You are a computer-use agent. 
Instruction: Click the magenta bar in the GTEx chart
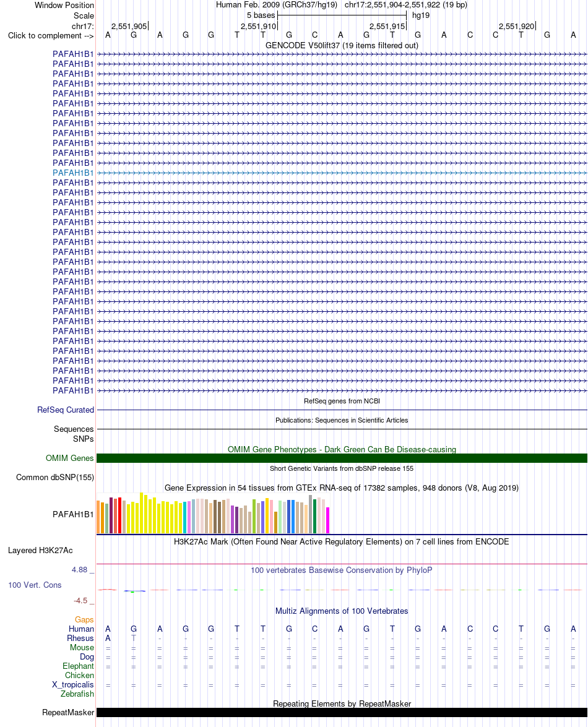[x=328, y=520]
